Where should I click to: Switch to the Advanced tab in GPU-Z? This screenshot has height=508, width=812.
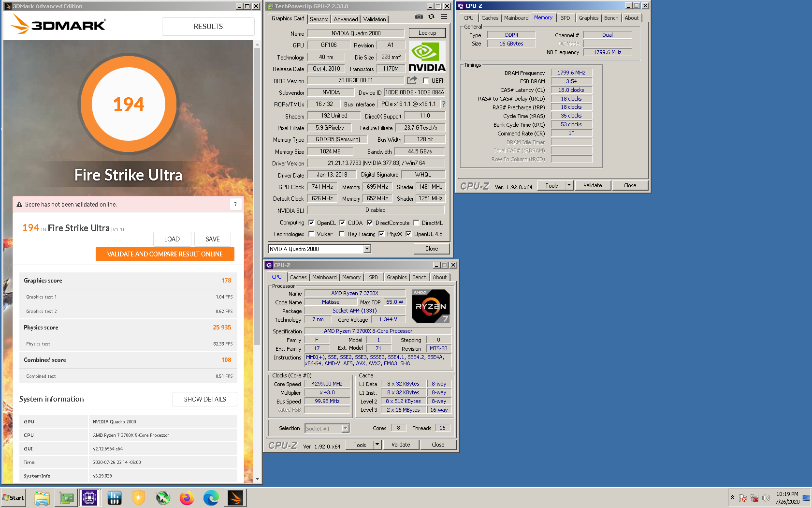point(346,19)
